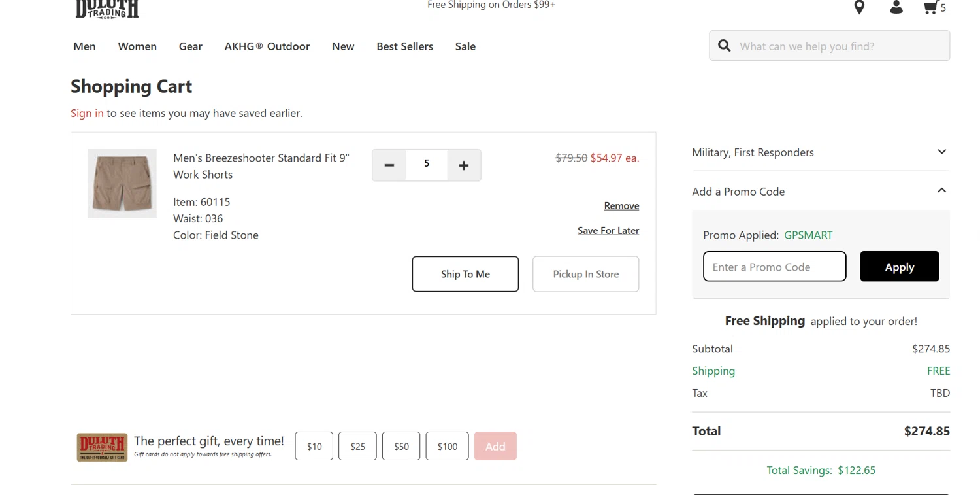Collapse the Add a Promo Code section
Image resolution: width=980 pixels, height=495 pixels.
tap(821, 192)
